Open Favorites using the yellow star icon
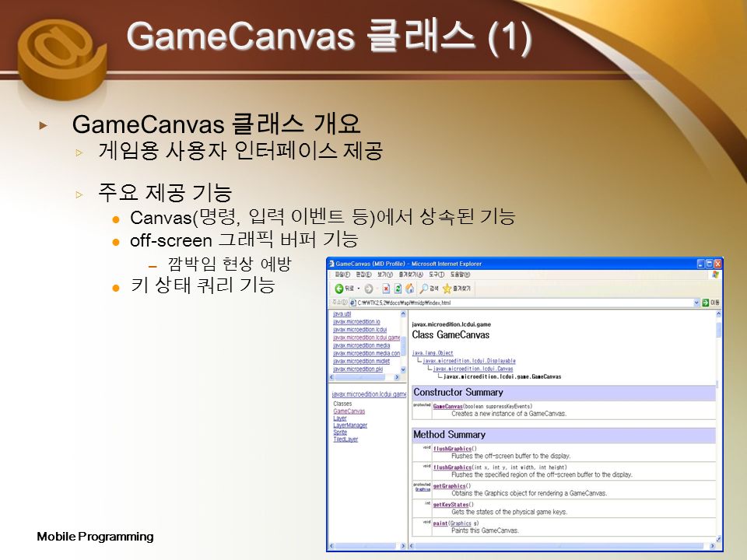Viewport: 747px width, 560px height. [x=447, y=289]
